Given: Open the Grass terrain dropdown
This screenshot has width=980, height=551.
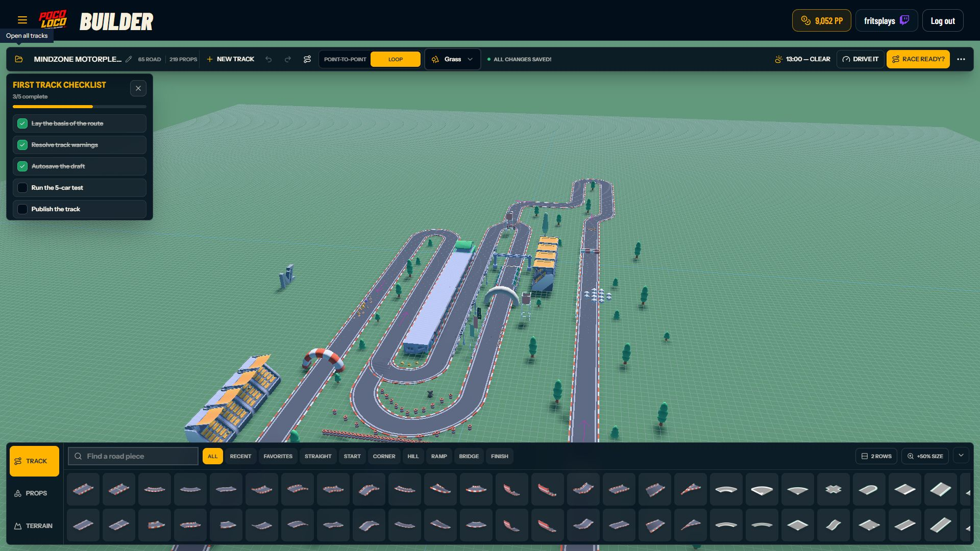Looking at the screenshot, I should tap(453, 59).
